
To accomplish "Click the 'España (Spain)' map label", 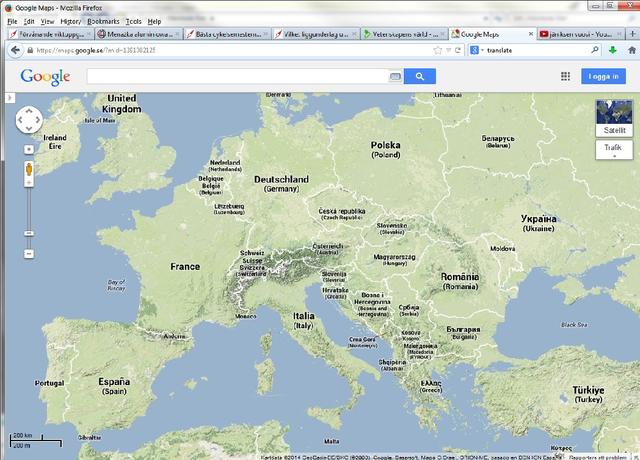I will (114, 386).
